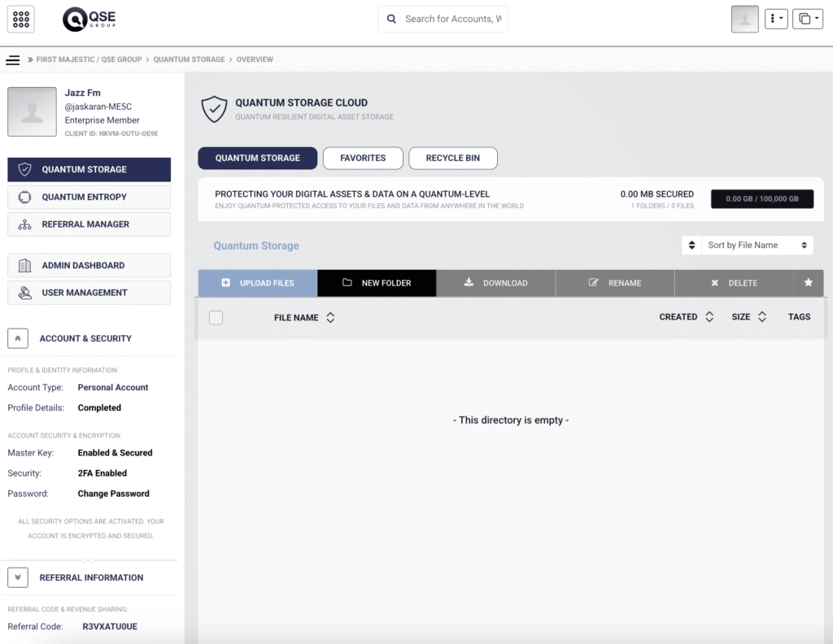Click the storage usage bar 0.00 GB / 100,000 GB

[761, 199]
